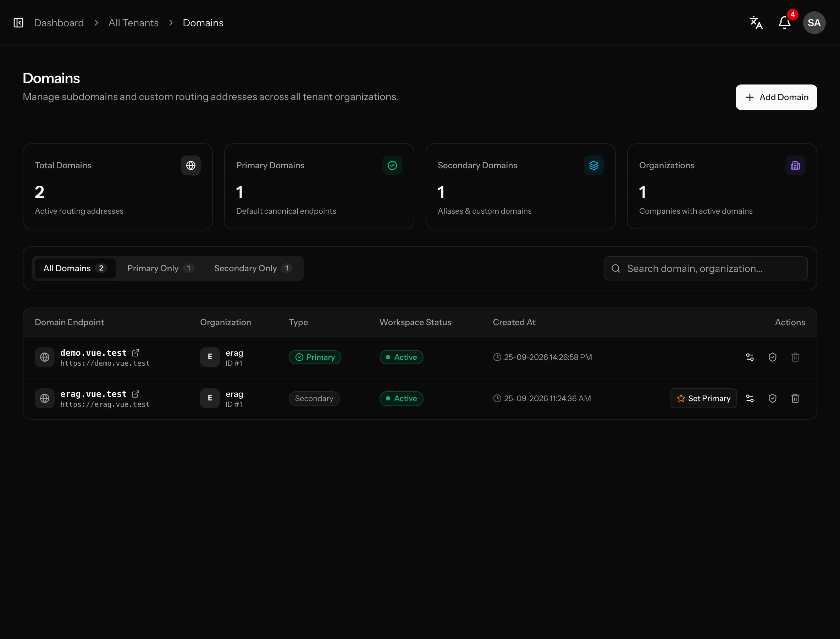Click the Secondary type badge
Viewport: 840px width, 639px height.
click(x=314, y=398)
